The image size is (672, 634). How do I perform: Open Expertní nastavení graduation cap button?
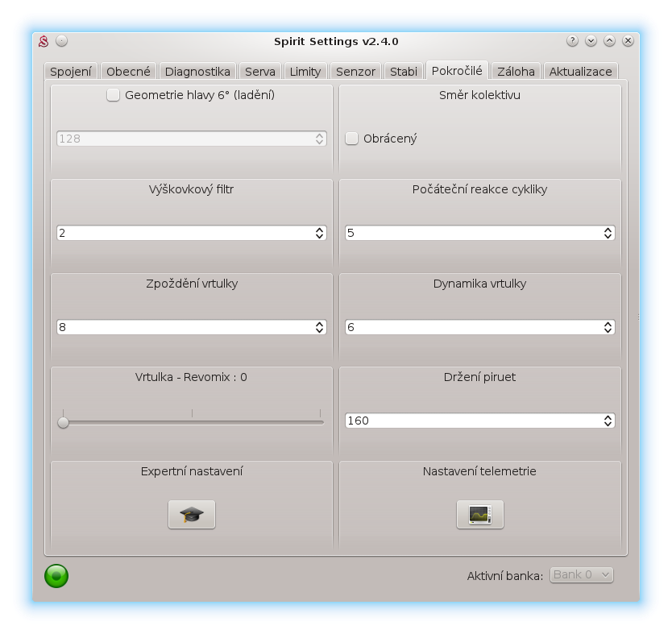(x=192, y=514)
